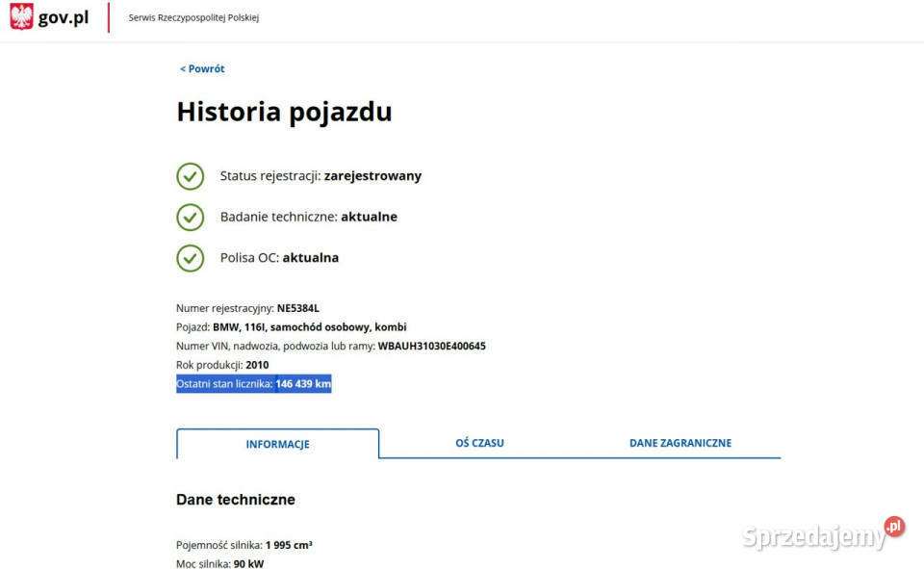Click the Sprzedajemy.pl circular logo icon
Image resolution: width=924 pixels, height=569 pixels.
(x=893, y=527)
